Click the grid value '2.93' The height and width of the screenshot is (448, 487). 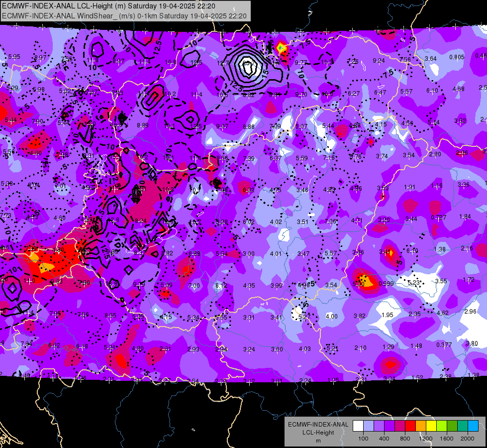193,349
